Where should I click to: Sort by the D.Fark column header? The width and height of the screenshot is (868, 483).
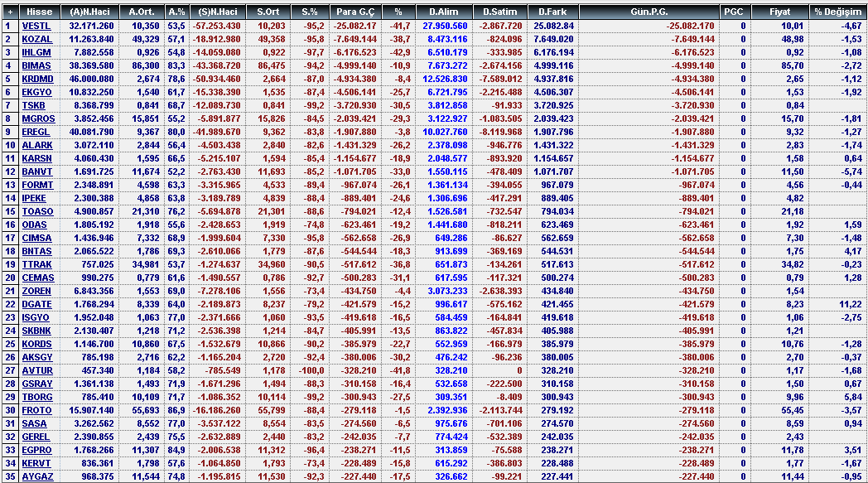pyautogui.click(x=552, y=12)
